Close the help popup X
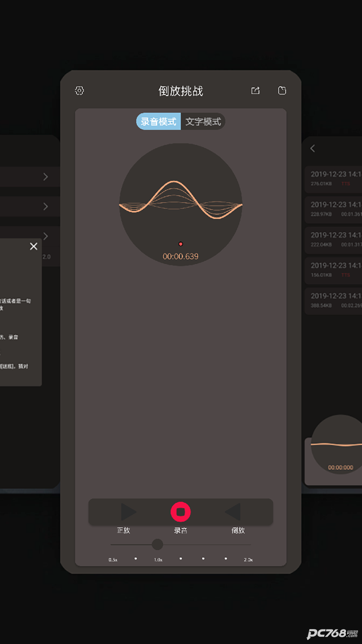The image size is (362, 644). (x=34, y=246)
